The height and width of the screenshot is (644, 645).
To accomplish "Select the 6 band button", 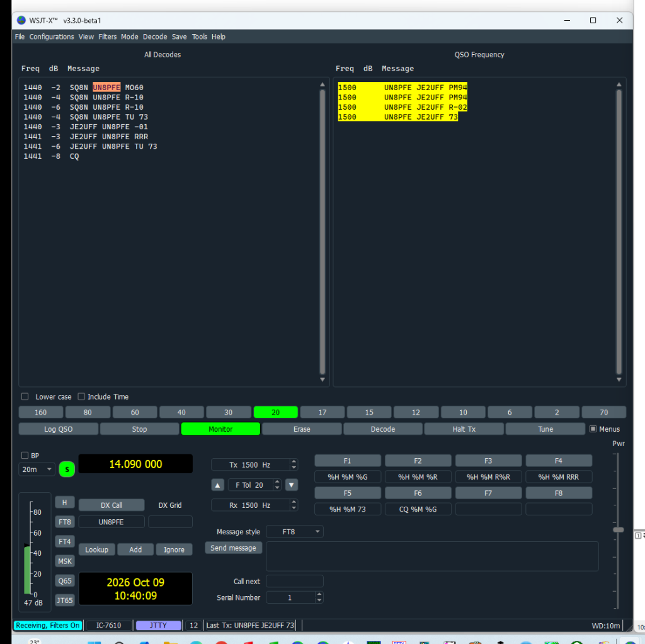I will (x=510, y=412).
